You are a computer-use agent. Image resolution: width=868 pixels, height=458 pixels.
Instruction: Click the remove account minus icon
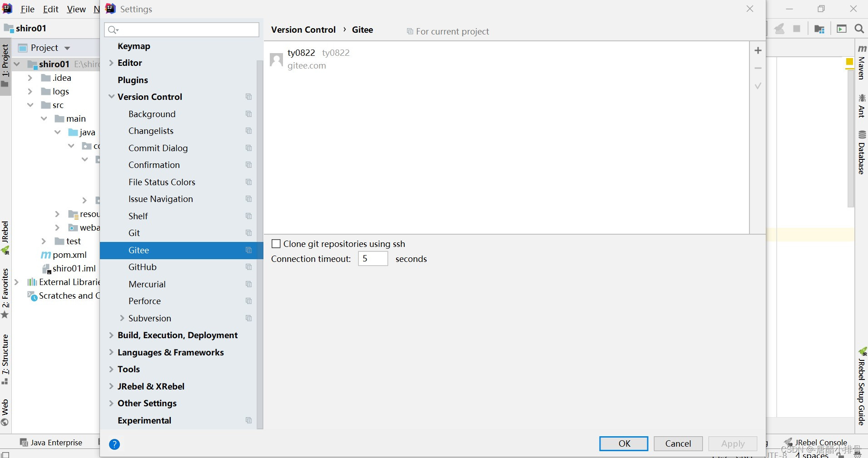pos(758,68)
